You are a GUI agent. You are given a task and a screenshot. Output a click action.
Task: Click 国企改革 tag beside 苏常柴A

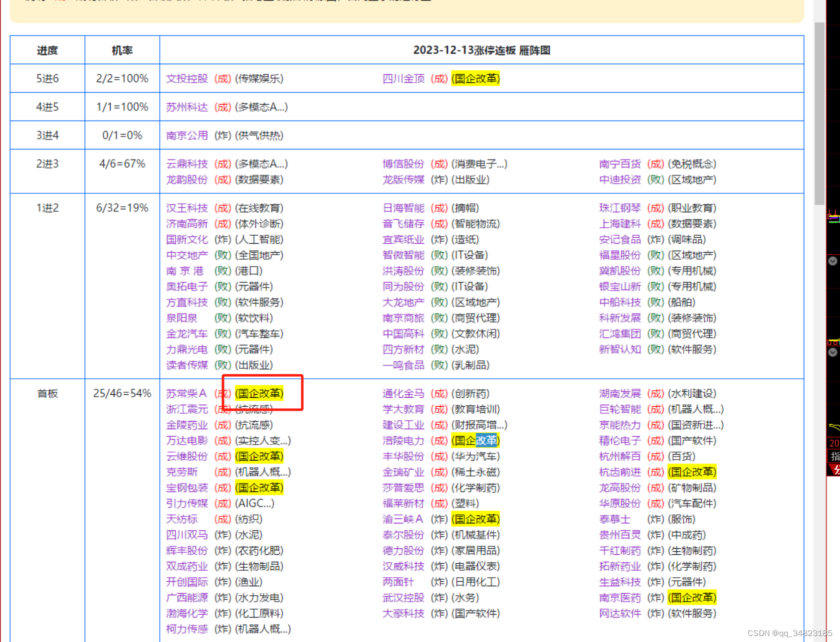click(x=259, y=393)
